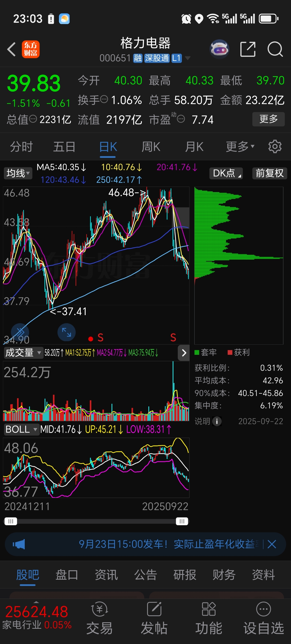Open the 资讯 tab
The width and height of the screenshot is (291, 644).
tap(106, 575)
